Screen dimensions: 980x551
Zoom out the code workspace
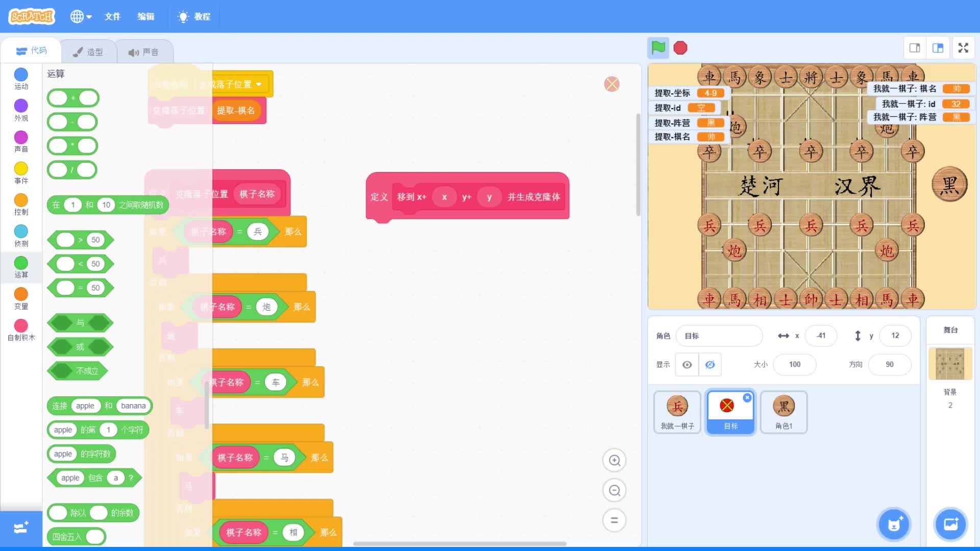click(x=615, y=490)
